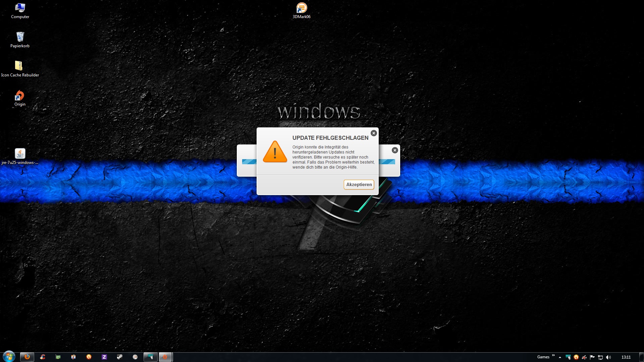
Task: Open the volume speaker tray icon
Action: 608,357
